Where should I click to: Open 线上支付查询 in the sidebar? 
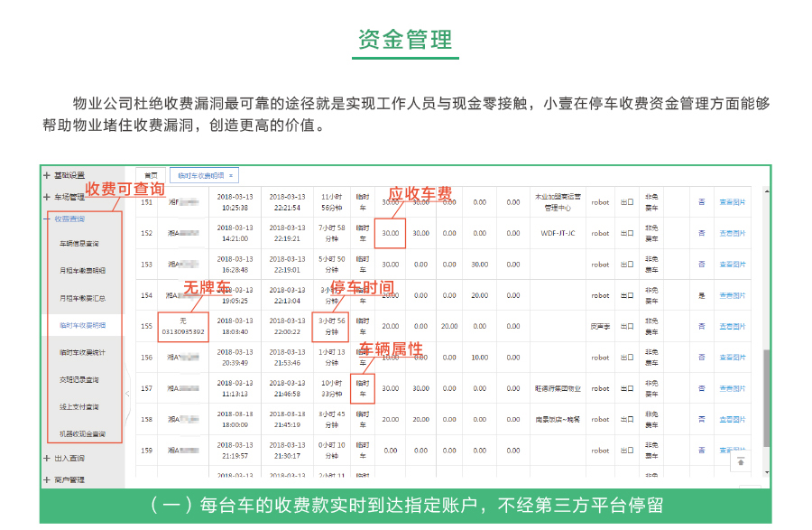79,406
